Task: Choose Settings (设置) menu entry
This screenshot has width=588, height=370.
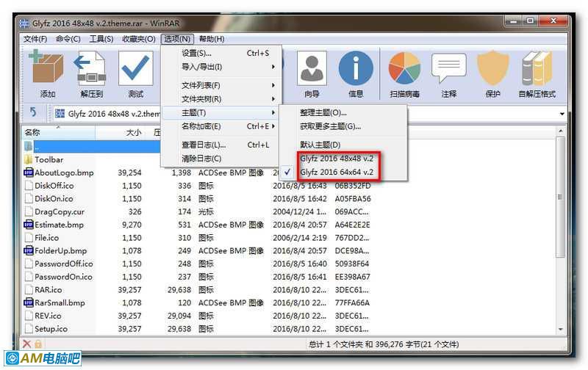Action: [x=220, y=53]
